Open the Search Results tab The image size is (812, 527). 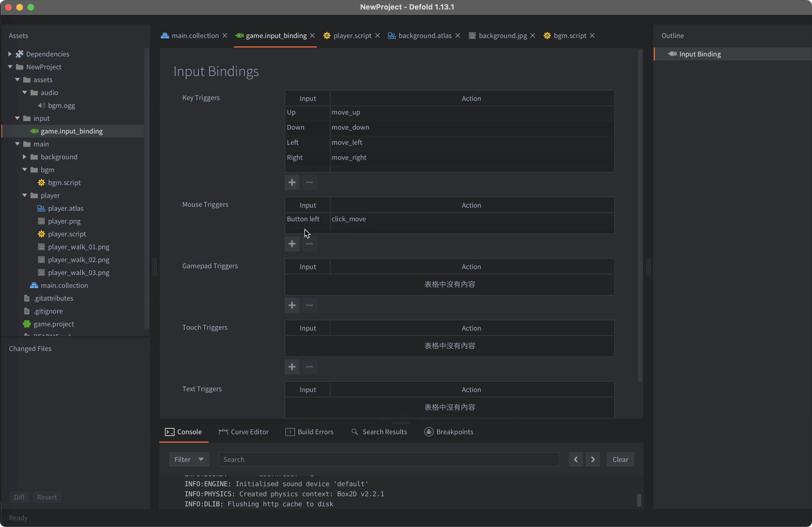point(379,432)
